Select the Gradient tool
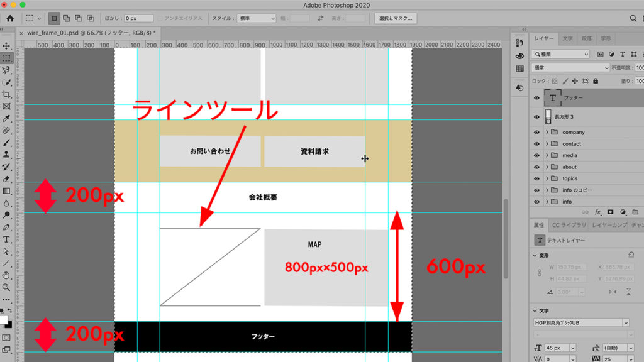 click(6, 191)
